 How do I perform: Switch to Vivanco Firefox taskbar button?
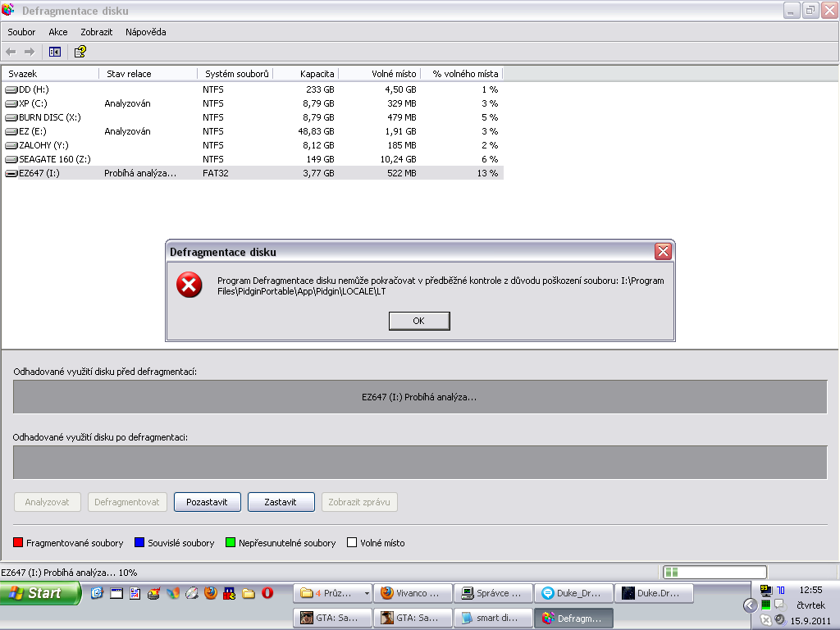coord(413,593)
